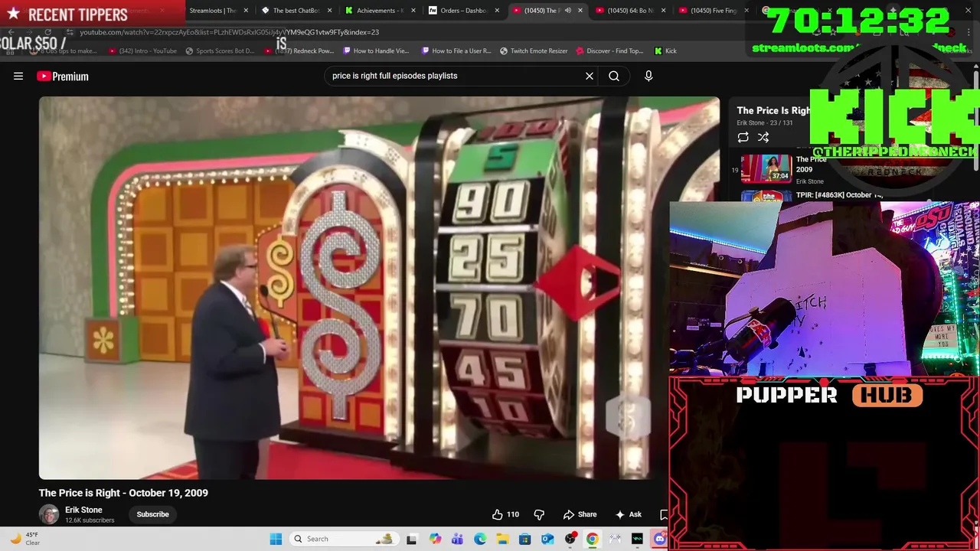Open How to File a User R... bookmark
The height and width of the screenshot is (551, 980).
[456, 51]
